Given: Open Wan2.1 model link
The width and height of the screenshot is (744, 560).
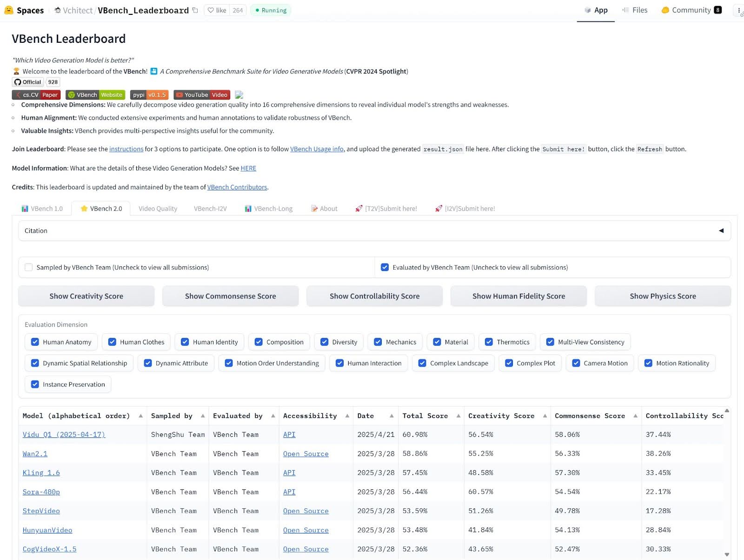Looking at the screenshot, I should 35,454.
